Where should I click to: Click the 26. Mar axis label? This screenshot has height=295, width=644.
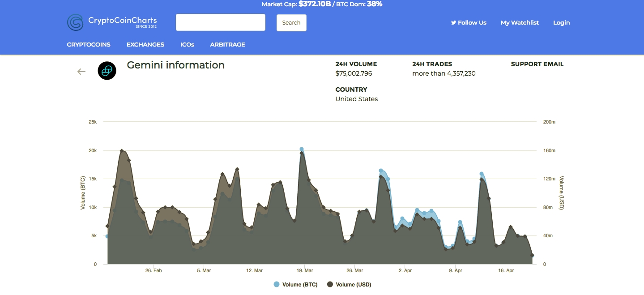[355, 270]
